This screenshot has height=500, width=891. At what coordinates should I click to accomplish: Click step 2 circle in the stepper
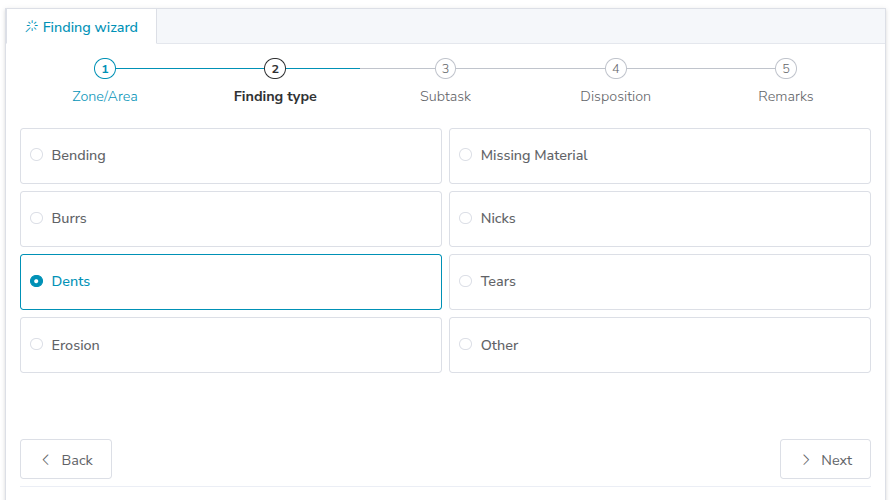(x=275, y=69)
